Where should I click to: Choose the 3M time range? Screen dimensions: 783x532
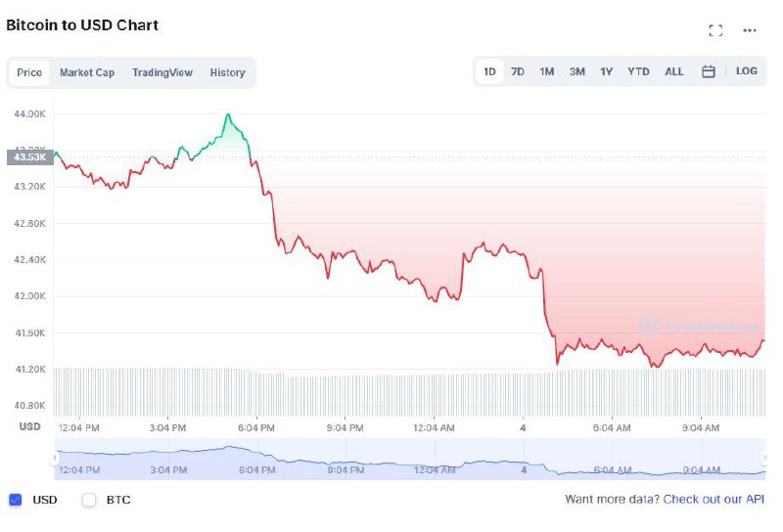(x=577, y=71)
